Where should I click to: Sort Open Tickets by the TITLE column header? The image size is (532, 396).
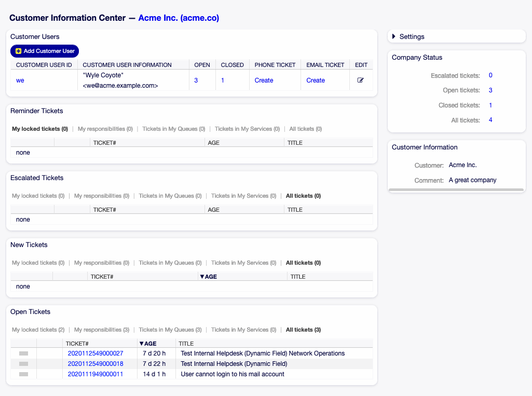click(186, 344)
